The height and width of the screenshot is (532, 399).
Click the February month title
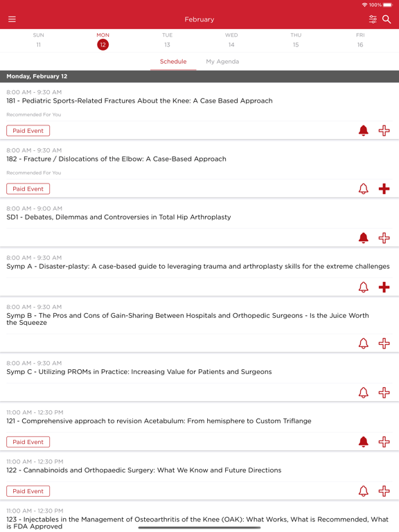tap(199, 19)
